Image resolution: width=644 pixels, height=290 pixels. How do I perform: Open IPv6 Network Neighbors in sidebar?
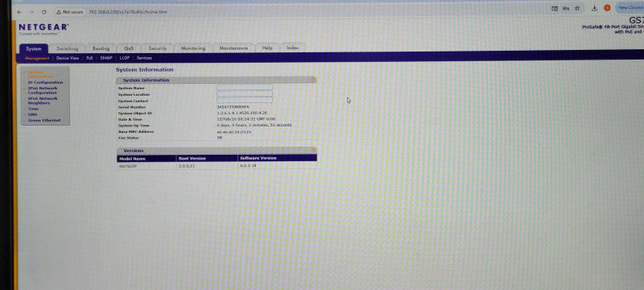pos(43,101)
